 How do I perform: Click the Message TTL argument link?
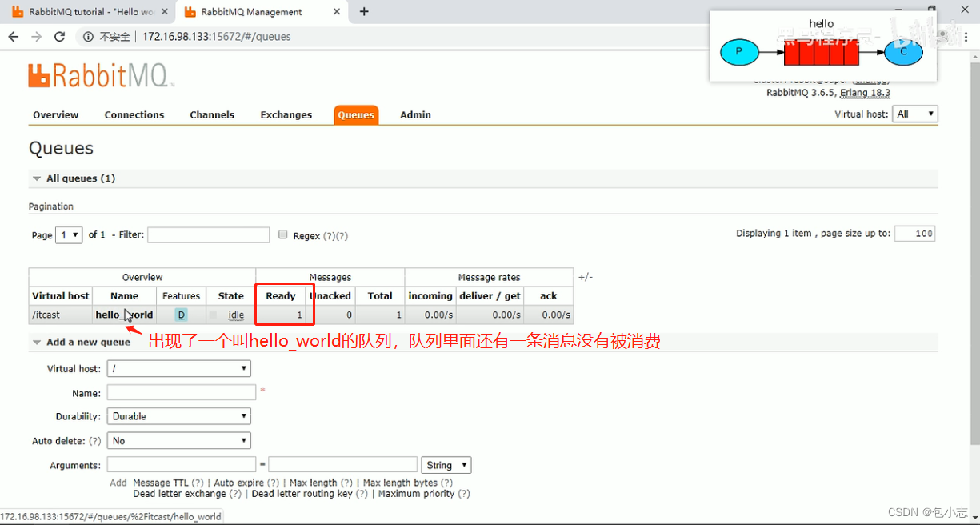tap(162, 483)
